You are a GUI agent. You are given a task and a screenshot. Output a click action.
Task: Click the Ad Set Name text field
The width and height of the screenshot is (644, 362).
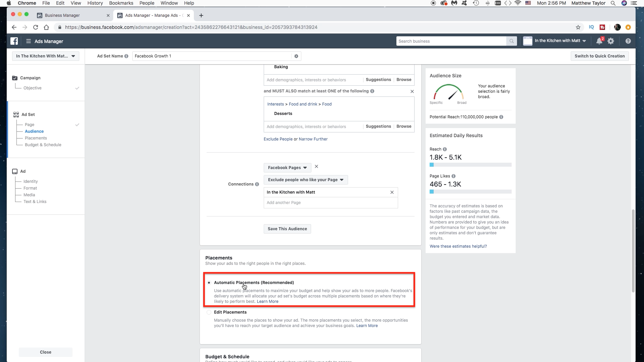[x=212, y=56]
